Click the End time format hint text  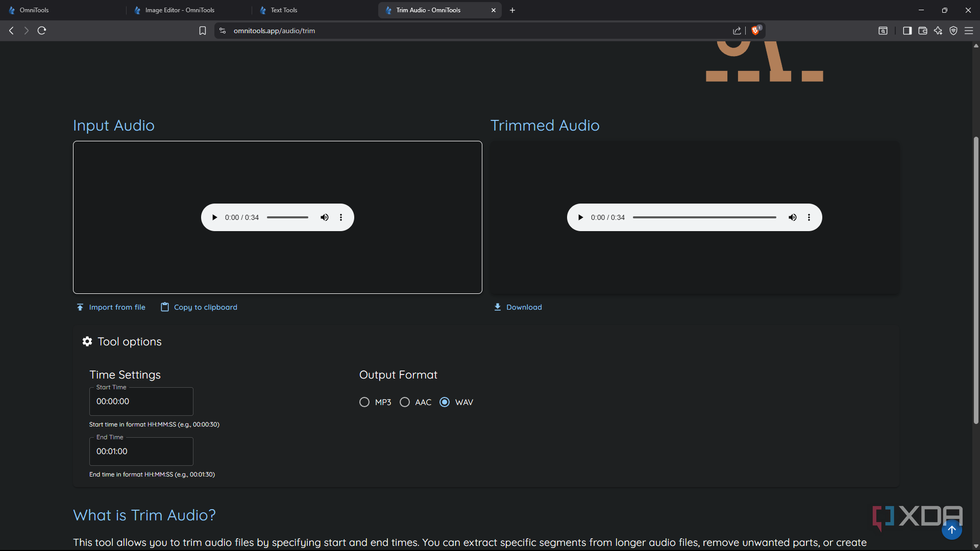(x=152, y=474)
